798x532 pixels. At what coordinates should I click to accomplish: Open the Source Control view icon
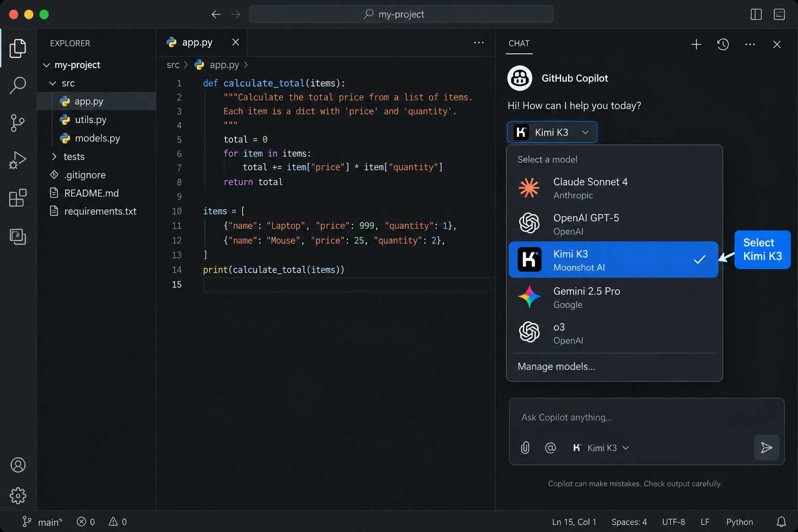(x=18, y=123)
